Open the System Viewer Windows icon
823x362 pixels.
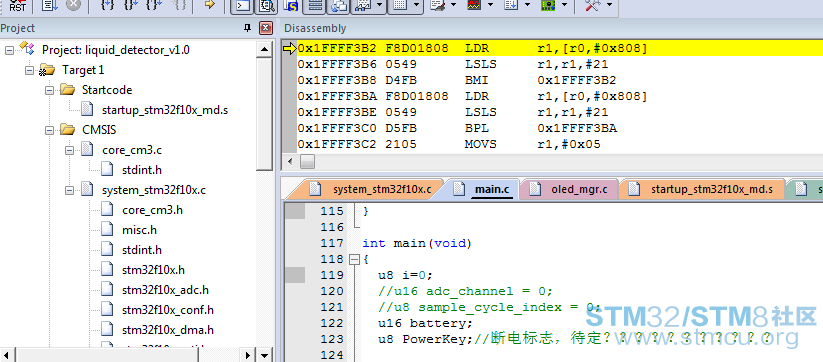point(548,6)
